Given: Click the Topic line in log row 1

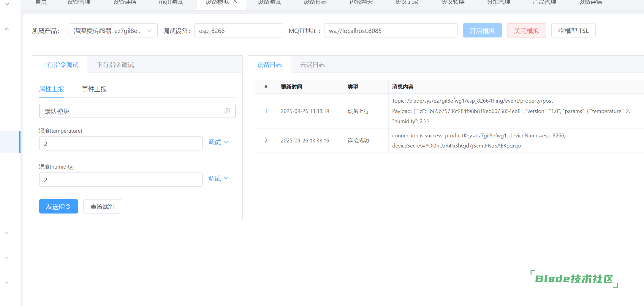Looking at the screenshot, I should [472, 101].
